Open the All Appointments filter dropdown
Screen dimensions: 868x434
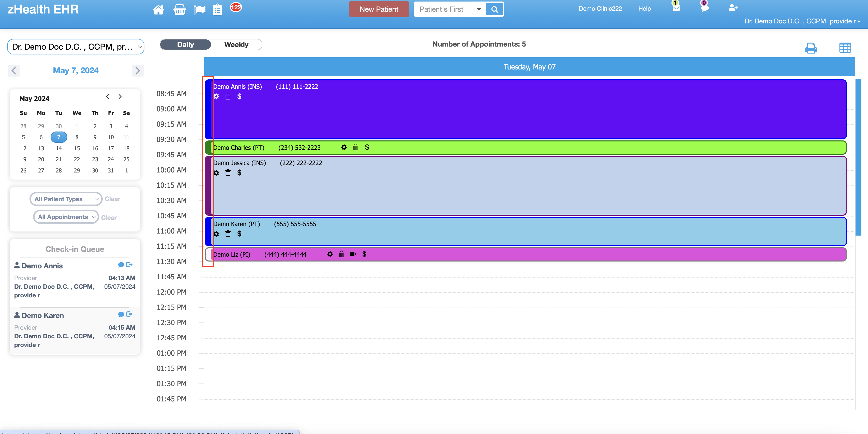pyautogui.click(x=66, y=217)
